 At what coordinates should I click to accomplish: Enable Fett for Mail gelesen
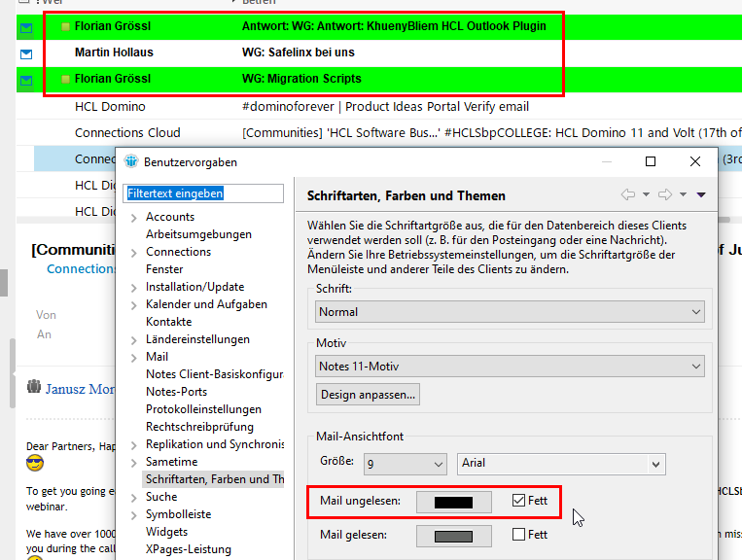coord(518,535)
